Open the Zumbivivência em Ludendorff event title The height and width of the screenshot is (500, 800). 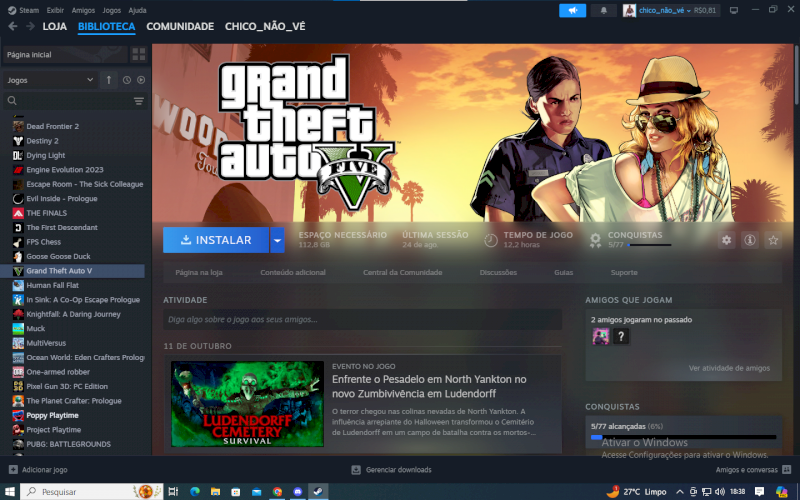tap(429, 386)
